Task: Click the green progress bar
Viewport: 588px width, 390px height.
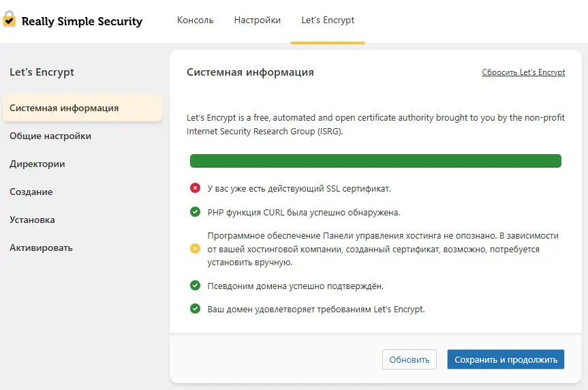Action: click(x=375, y=161)
